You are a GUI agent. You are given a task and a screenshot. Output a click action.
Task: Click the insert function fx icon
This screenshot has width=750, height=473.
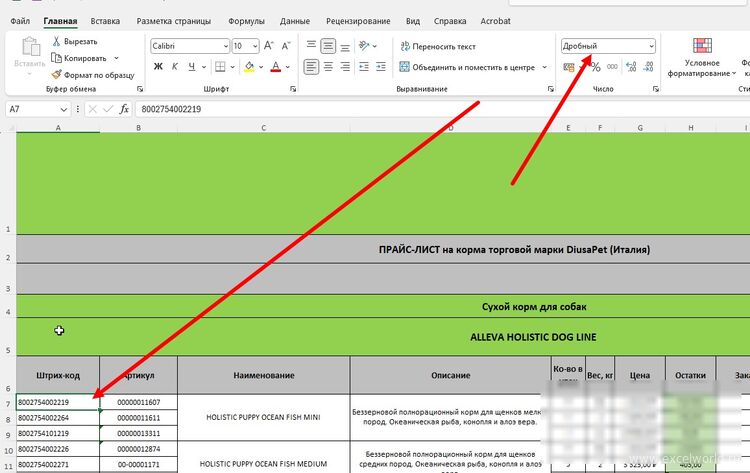click(124, 109)
